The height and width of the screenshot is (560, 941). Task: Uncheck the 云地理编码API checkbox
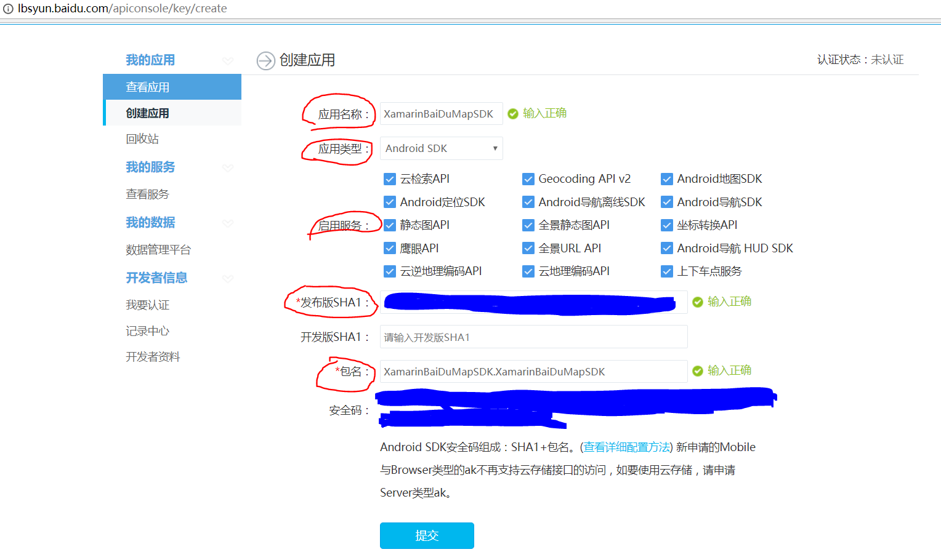click(528, 271)
